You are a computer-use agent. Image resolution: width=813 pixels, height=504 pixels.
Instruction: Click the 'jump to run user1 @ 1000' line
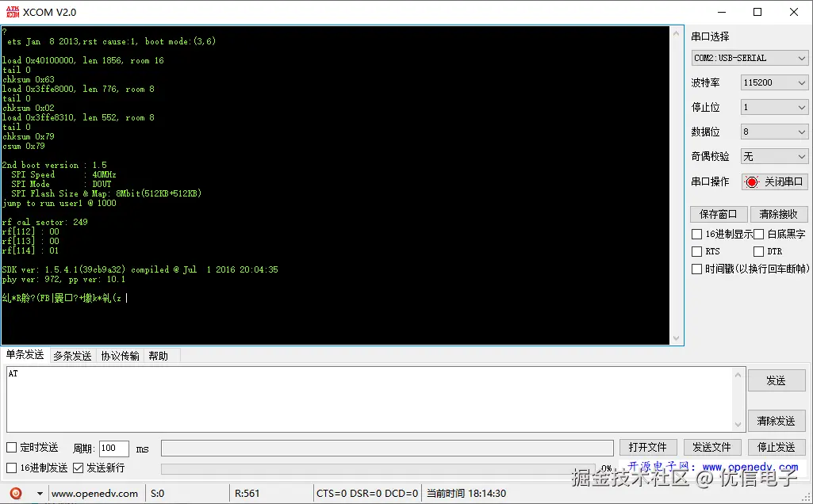[59, 203]
